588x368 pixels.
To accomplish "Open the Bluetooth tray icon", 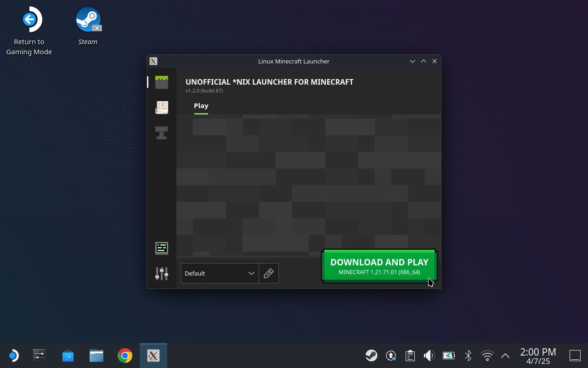I will click(468, 356).
